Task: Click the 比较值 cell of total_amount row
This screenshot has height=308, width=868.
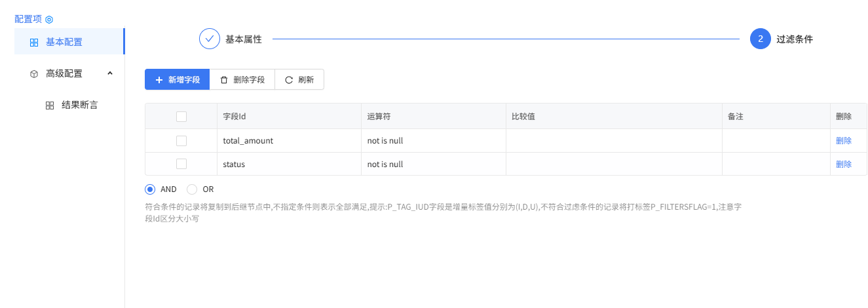Action: point(614,141)
